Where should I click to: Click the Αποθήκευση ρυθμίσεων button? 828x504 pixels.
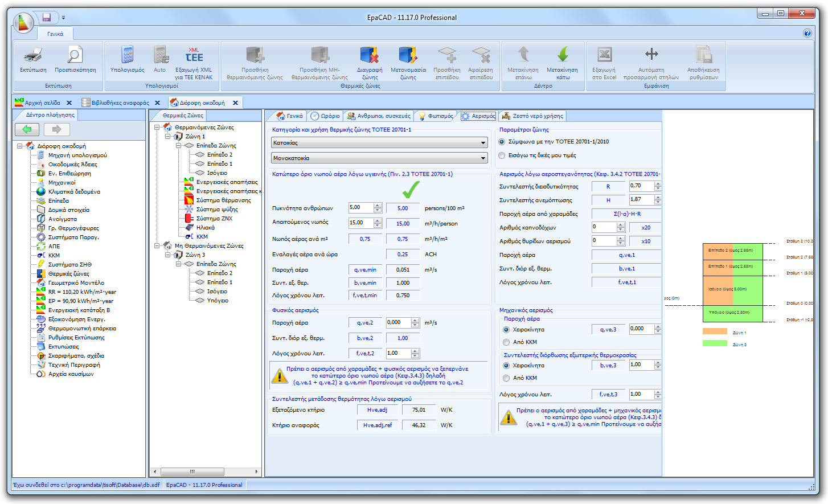pos(704,63)
